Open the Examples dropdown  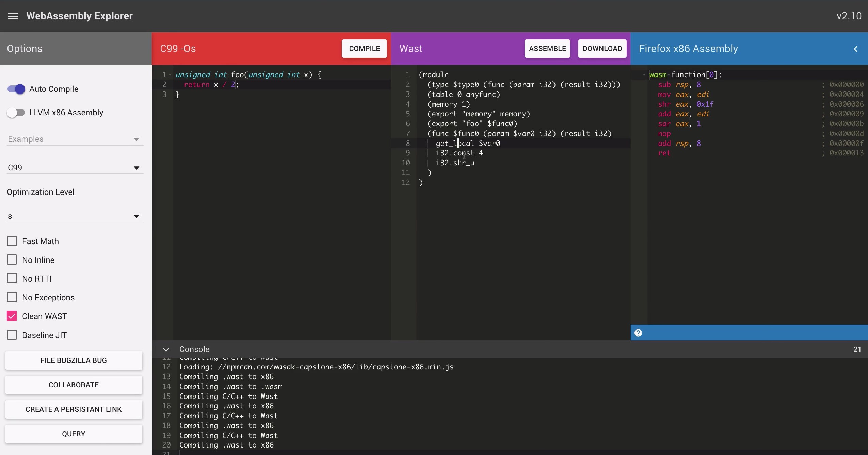point(75,139)
